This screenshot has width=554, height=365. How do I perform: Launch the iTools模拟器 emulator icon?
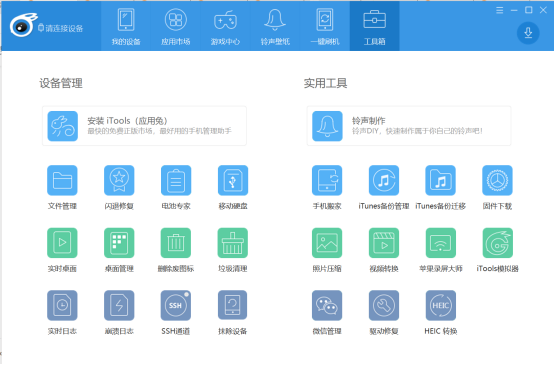tap(497, 243)
